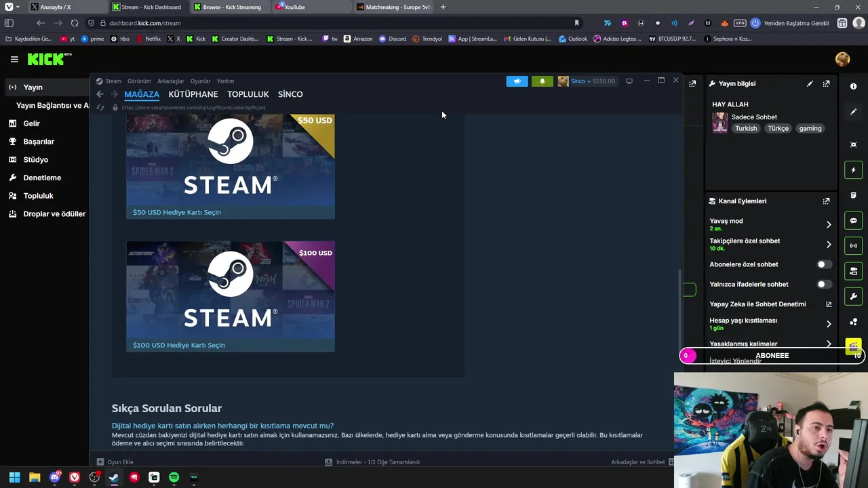Switch to the MAĞAZA tab in Steam
This screenshot has height=488, width=868.
142,94
